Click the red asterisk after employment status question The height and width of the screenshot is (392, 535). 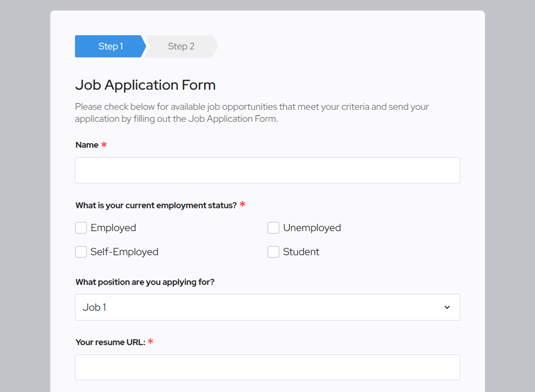tap(243, 205)
